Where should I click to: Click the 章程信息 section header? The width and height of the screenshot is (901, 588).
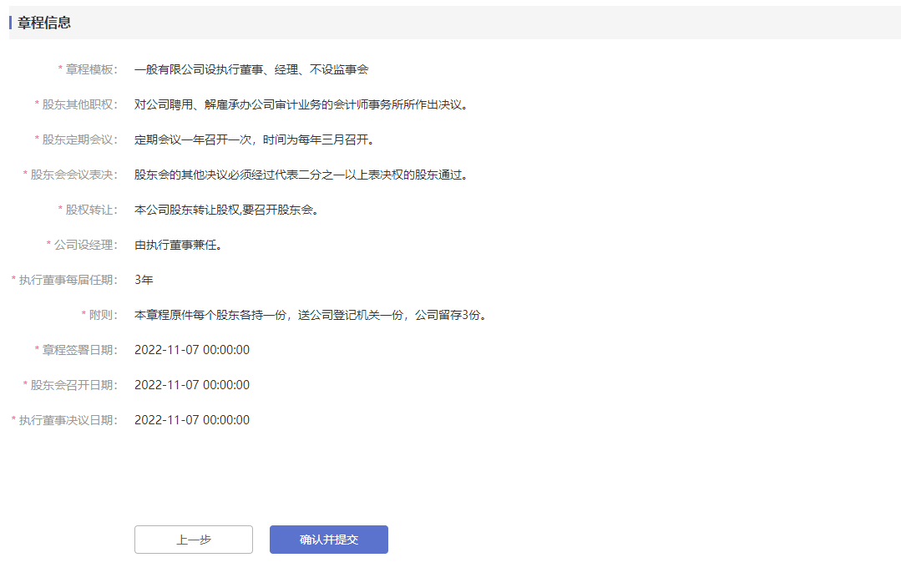tap(44, 23)
